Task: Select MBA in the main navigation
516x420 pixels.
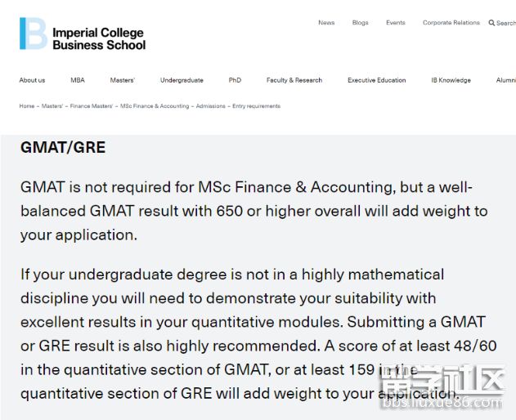Action: 78,80
